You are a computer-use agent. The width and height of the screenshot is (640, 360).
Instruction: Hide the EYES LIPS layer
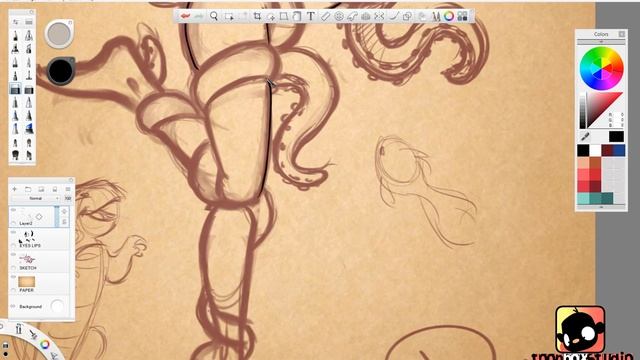tap(13, 232)
